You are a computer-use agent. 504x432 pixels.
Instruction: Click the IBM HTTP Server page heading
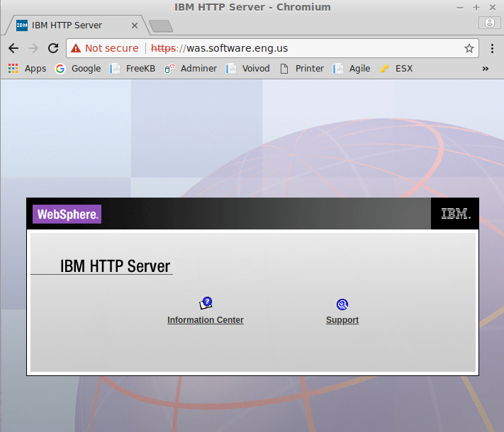coord(115,266)
